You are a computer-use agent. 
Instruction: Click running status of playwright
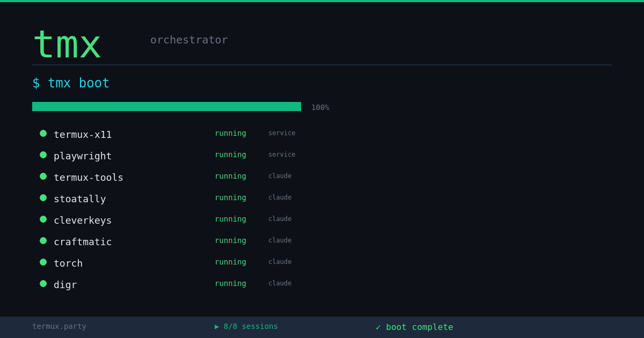pyautogui.click(x=230, y=155)
